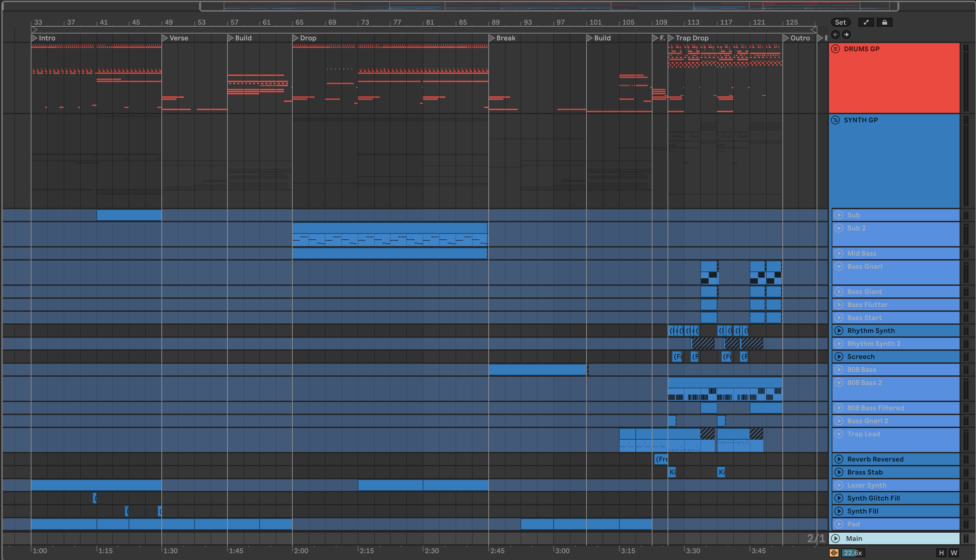The width and height of the screenshot is (976, 560).
Task: Collapse the Trap Lead track arrow
Action: tap(839, 434)
